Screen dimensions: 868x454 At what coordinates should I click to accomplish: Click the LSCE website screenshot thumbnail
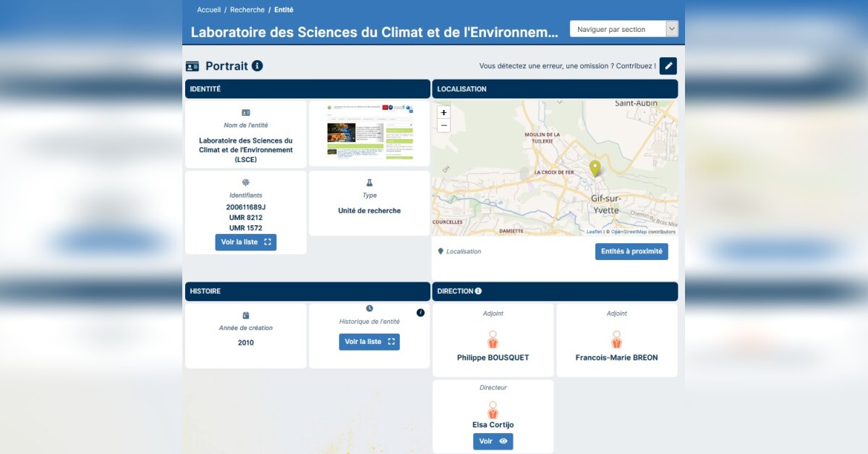(x=370, y=133)
